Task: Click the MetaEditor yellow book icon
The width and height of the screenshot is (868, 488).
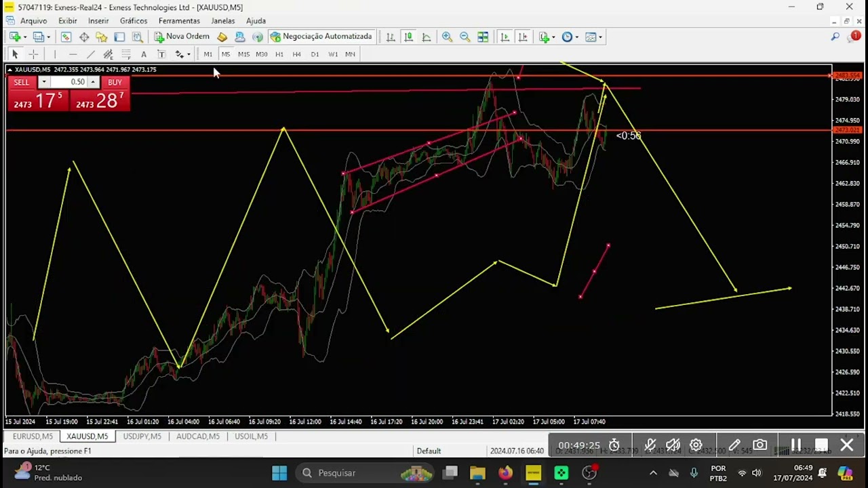Action: (222, 37)
